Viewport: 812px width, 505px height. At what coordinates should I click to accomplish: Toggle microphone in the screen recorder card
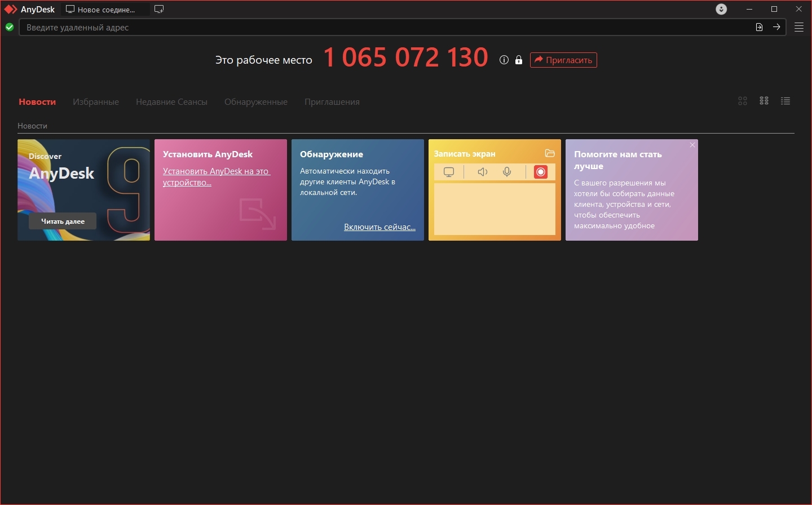tap(507, 172)
